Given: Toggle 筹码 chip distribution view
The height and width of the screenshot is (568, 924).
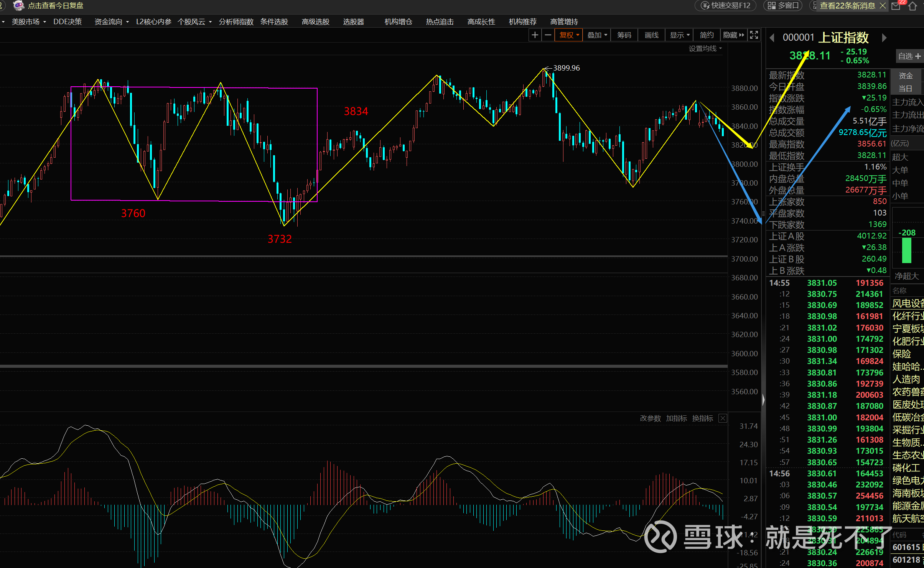Looking at the screenshot, I should 624,35.
